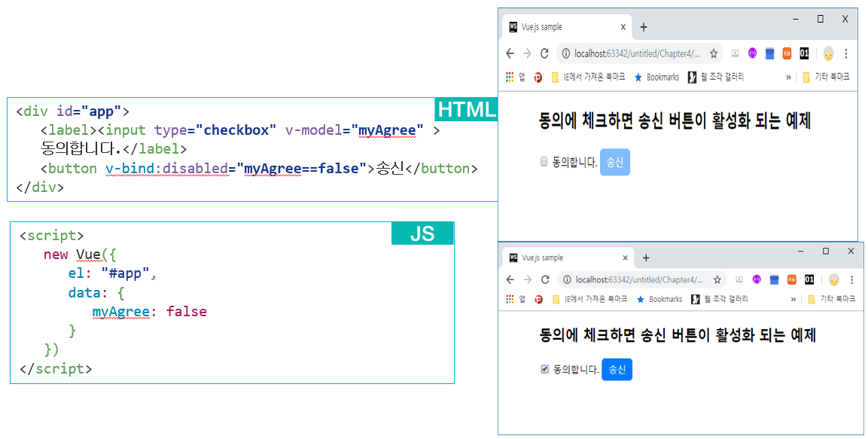The image size is (868, 439).
Task: Click the blue square extension icon, top window
Action: 769,53
